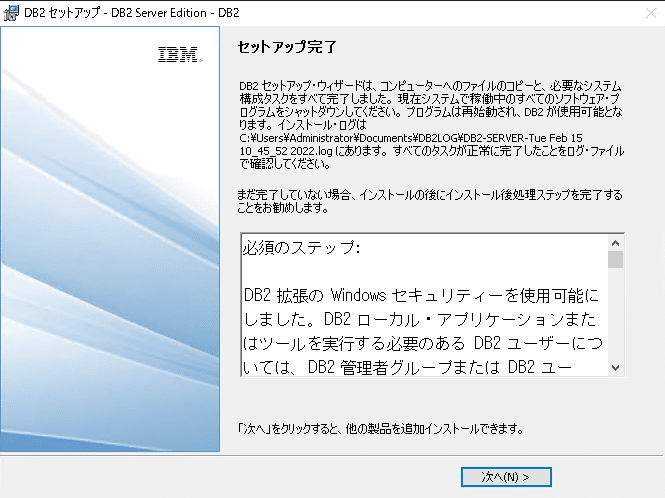
Task: Click scroll down arrow in steps box
Action: tap(615, 368)
